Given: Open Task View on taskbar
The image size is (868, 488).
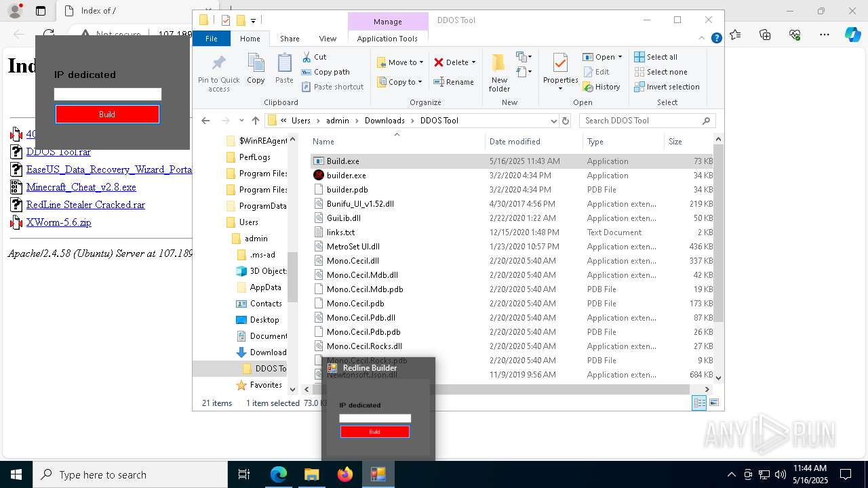Looking at the screenshot, I should point(244,474).
